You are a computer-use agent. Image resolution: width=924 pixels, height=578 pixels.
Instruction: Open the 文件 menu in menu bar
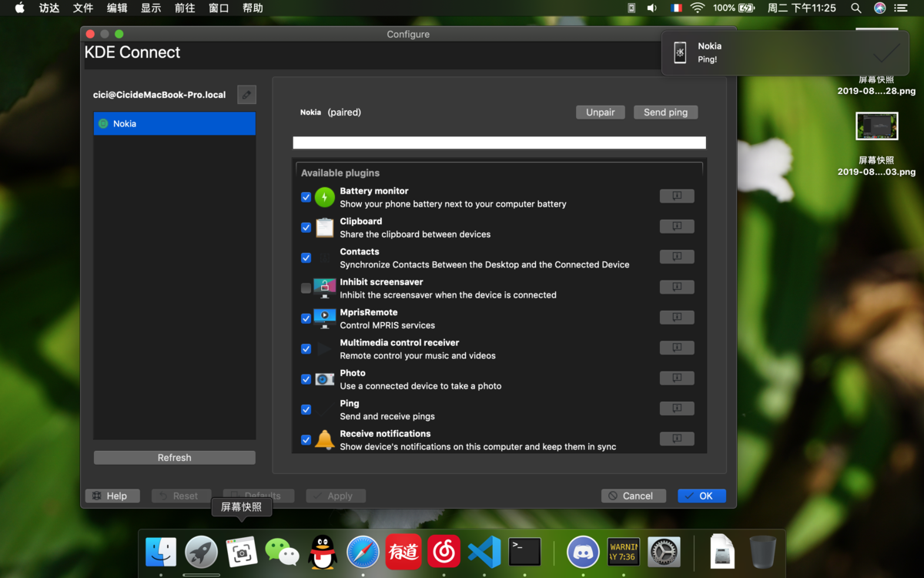(x=83, y=8)
